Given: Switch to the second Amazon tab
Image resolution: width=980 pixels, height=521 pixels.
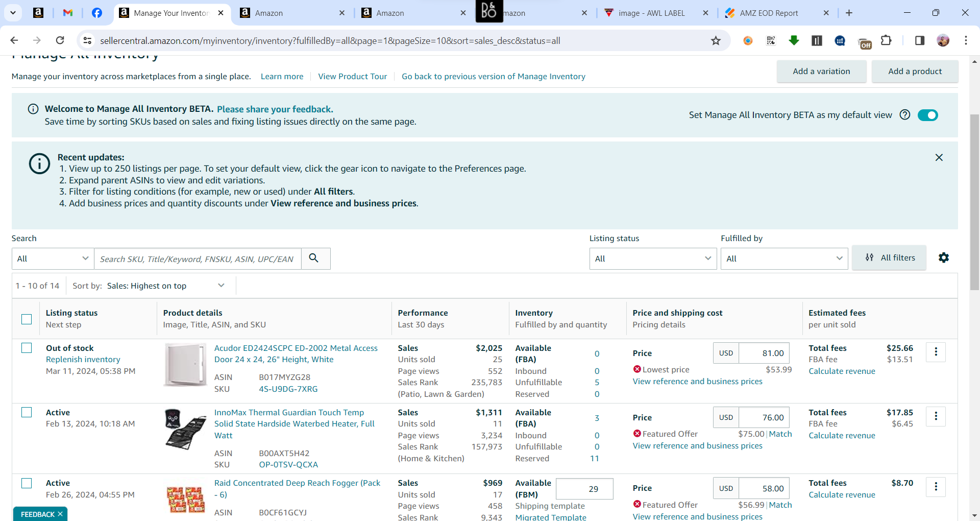Looking at the screenshot, I should point(413,13).
